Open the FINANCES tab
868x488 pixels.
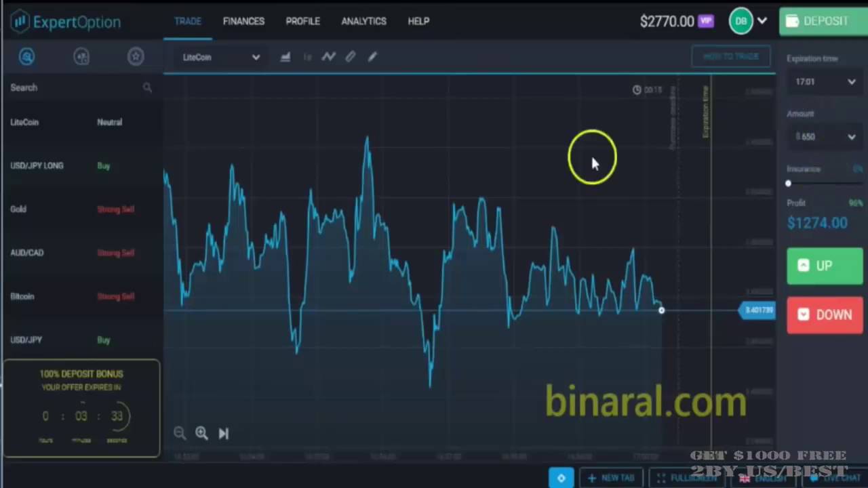point(243,21)
